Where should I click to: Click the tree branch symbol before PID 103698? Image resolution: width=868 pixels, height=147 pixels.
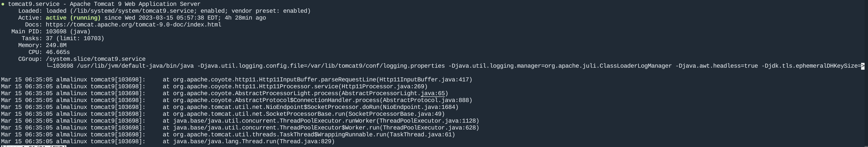coord(49,66)
